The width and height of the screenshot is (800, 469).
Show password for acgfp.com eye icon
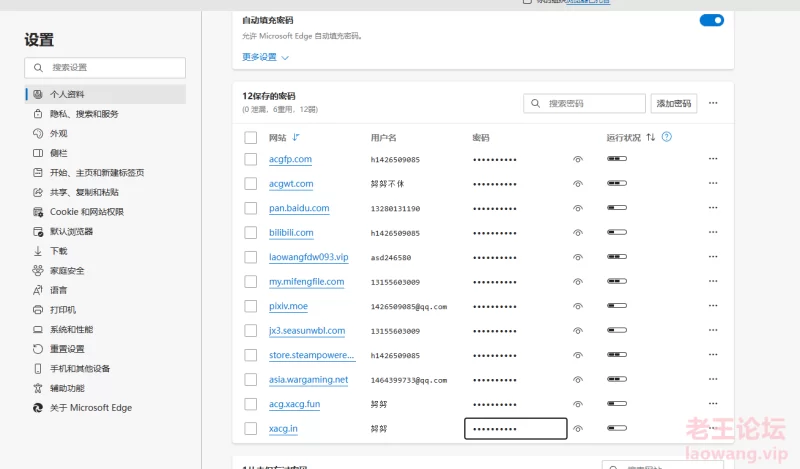[578, 159]
